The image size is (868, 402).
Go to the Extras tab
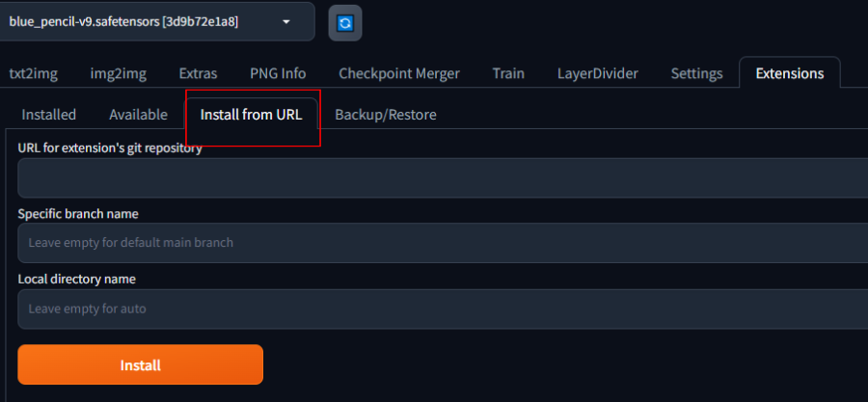pyautogui.click(x=198, y=73)
